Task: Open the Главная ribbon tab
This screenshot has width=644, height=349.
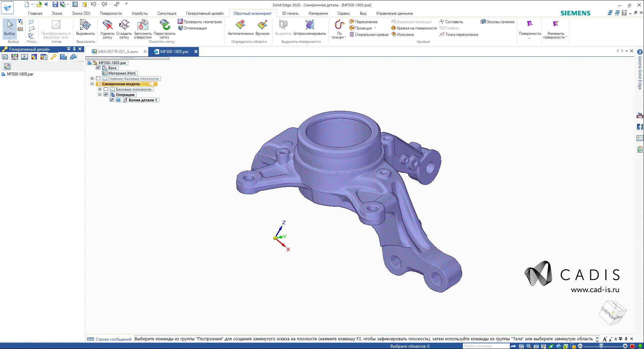Action: point(35,13)
